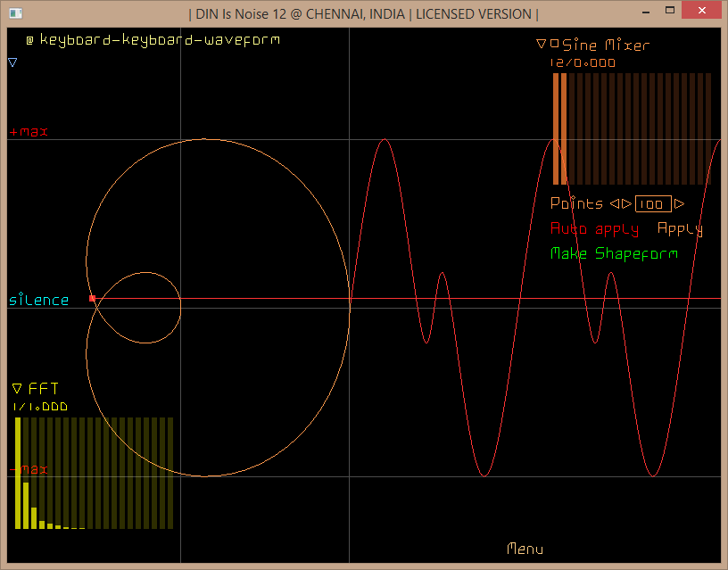Adjust the third harmonic slider in Sine Mixer

click(572, 128)
